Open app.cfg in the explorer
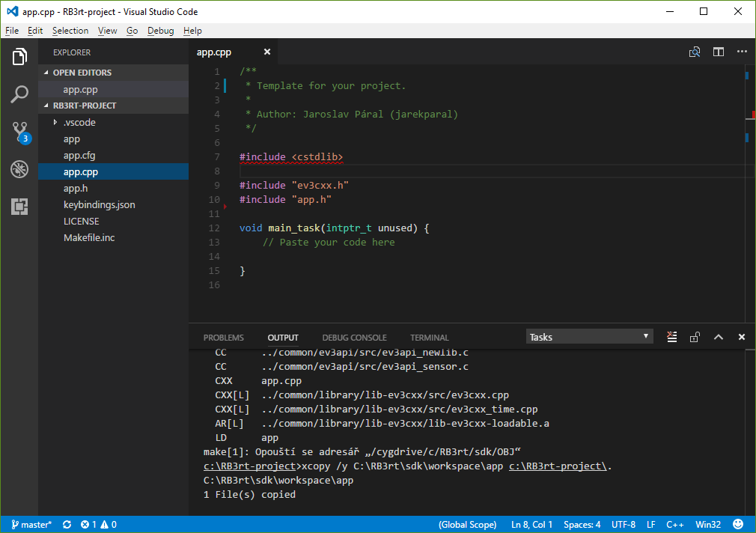 (113, 155)
